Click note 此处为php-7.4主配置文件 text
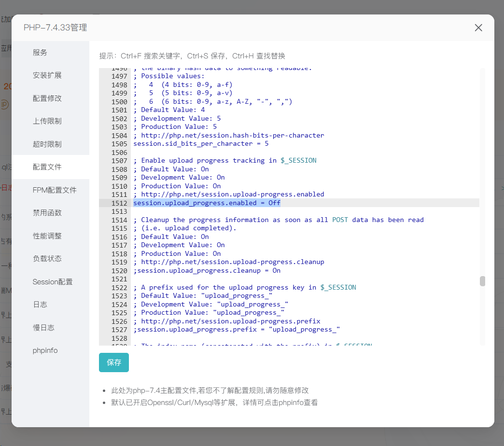The height and width of the screenshot is (446, 504). 210,390
